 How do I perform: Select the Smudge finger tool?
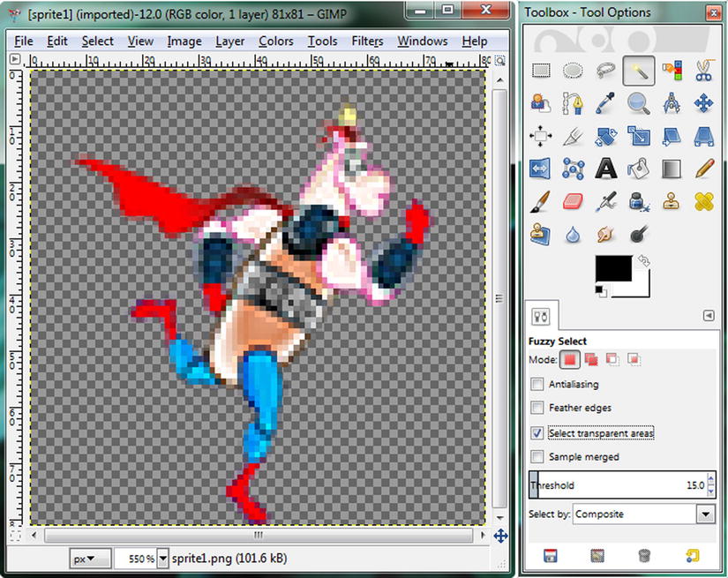pyautogui.click(x=605, y=235)
